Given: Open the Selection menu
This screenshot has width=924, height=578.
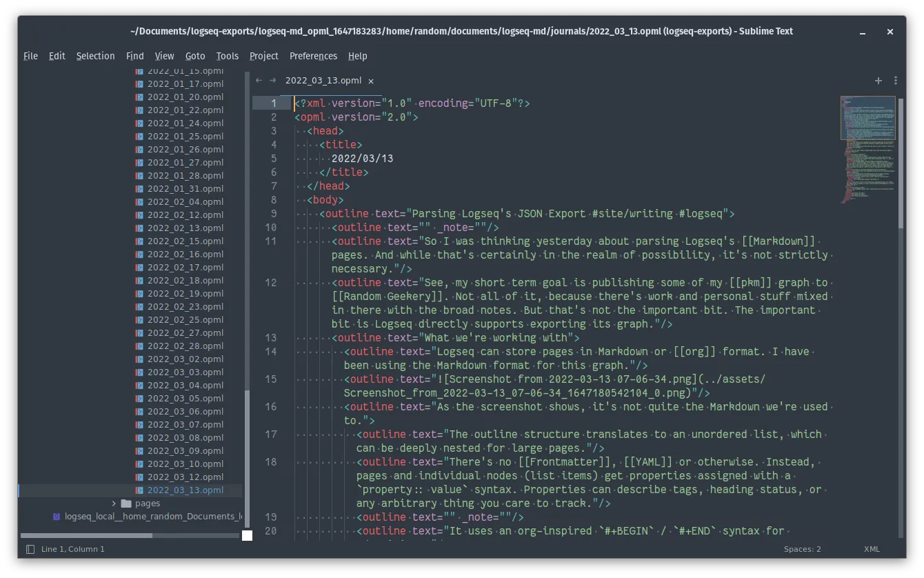Looking at the screenshot, I should [x=95, y=56].
